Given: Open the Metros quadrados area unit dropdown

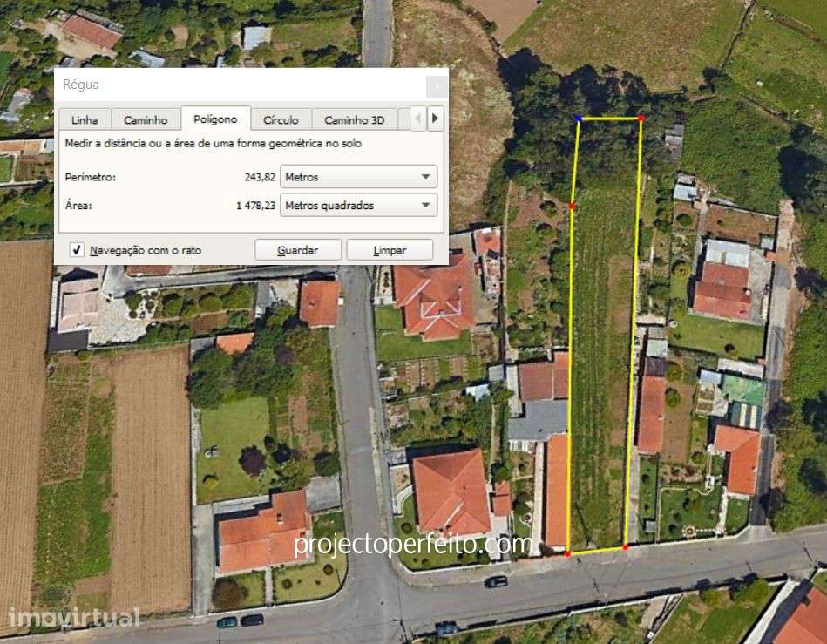Looking at the screenshot, I should [359, 205].
